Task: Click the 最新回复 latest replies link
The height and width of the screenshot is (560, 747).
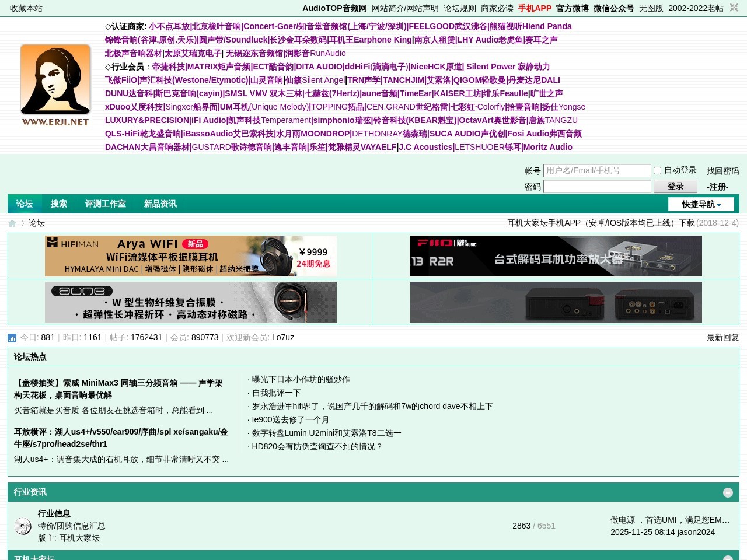Action: point(722,338)
